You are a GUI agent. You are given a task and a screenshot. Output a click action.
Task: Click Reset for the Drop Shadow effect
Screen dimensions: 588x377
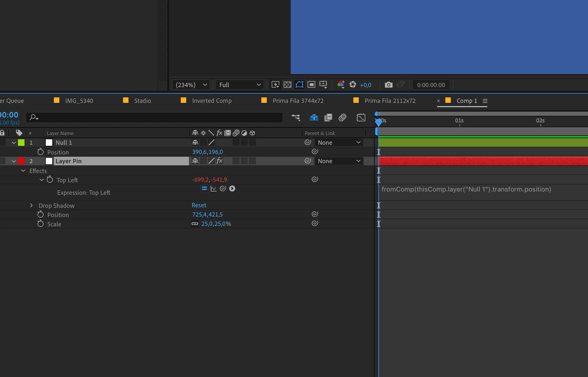coord(199,205)
